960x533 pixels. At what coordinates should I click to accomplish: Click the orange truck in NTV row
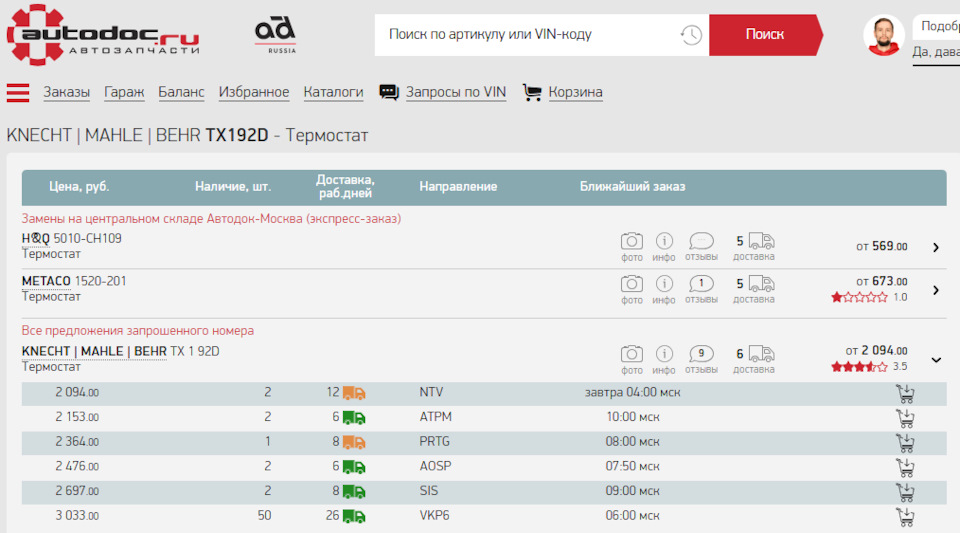(354, 393)
